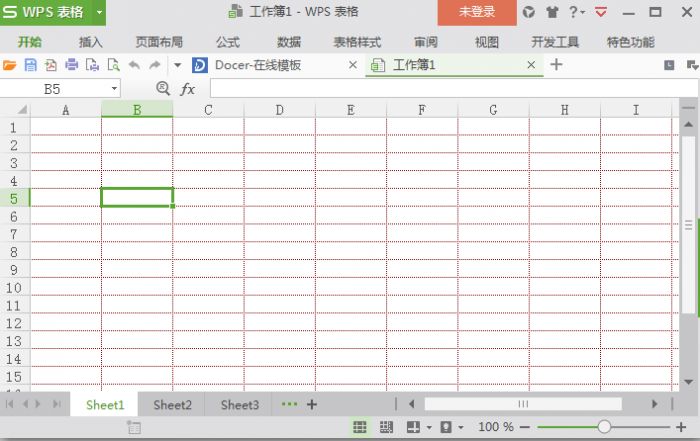Click the WPS 表格 application button
The image size is (700, 441).
coord(46,12)
